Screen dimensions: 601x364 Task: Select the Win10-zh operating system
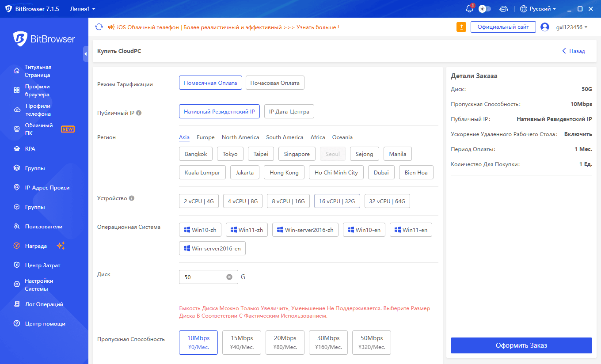[x=200, y=230]
